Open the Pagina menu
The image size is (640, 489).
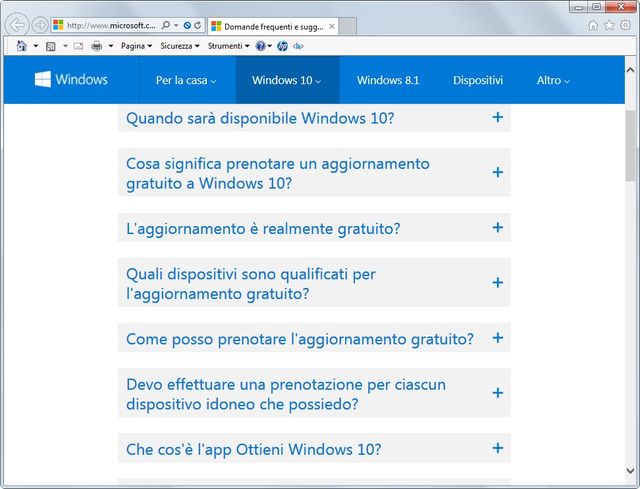136,46
